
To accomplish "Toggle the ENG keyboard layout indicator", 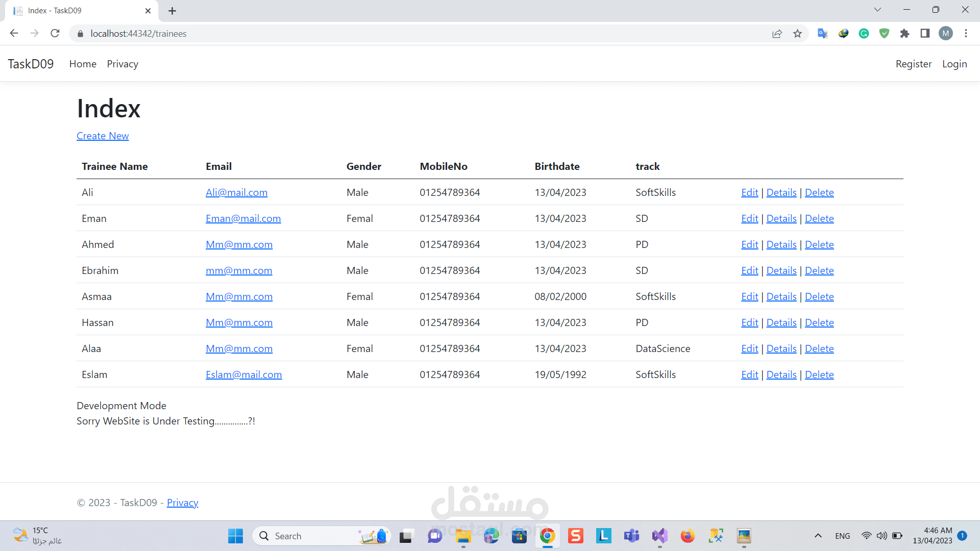I will (842, 536).
